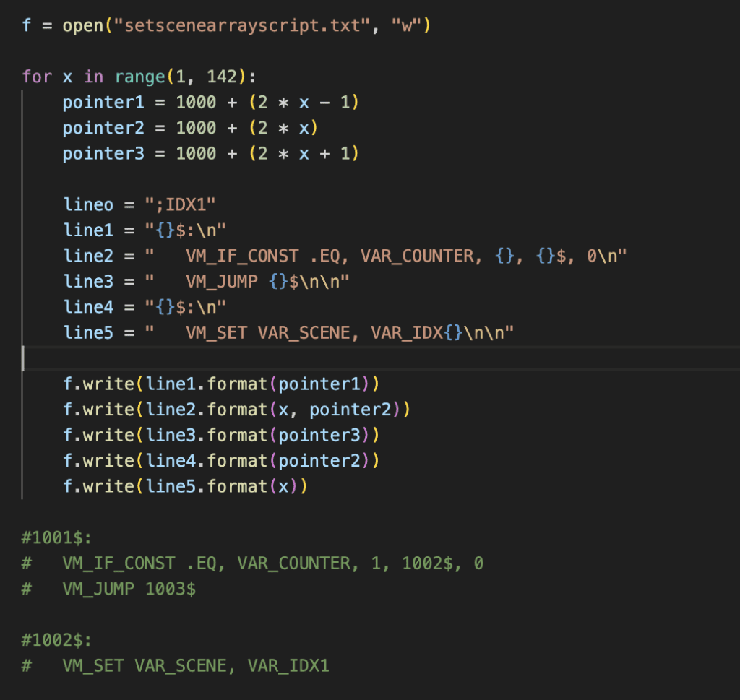The height and width of the screenshot is (700, 740).
Task: Click "pointer3" in the line3.format call
Action: [319, 435]
